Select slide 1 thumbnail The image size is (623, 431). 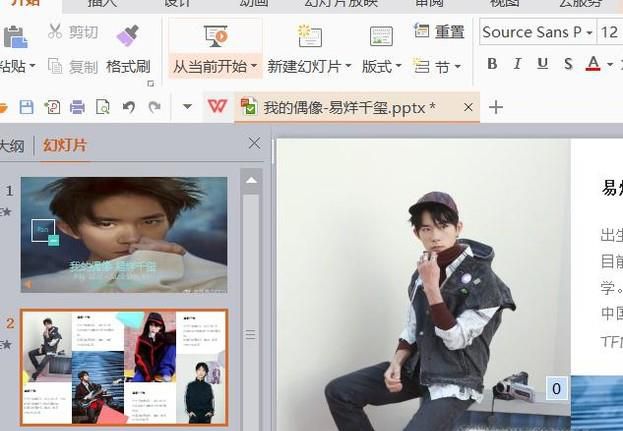(x=124, y=235)
